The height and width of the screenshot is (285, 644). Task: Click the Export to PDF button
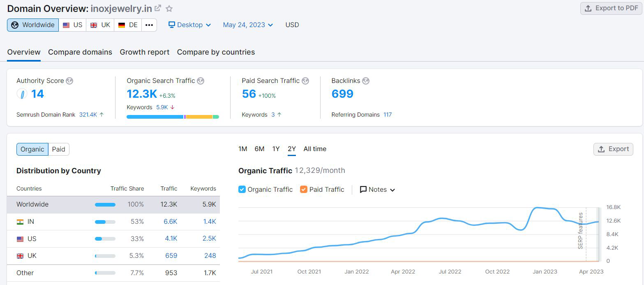[x=611, y=8]
